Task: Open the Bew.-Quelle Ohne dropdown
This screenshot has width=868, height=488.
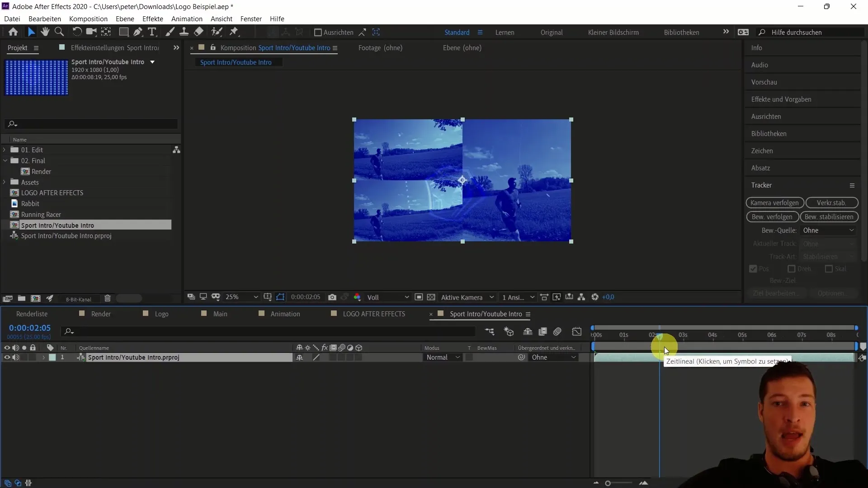Action: [x=828, y=230]
